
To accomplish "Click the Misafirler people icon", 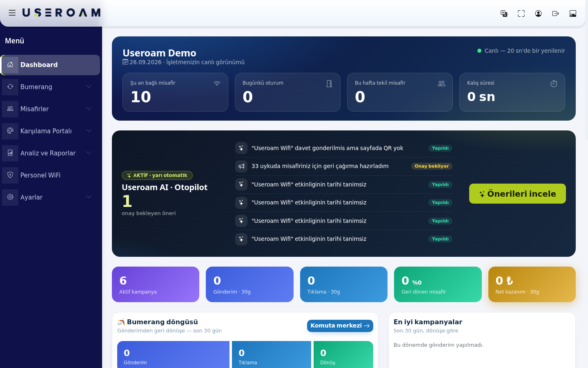I will point(10,109).
